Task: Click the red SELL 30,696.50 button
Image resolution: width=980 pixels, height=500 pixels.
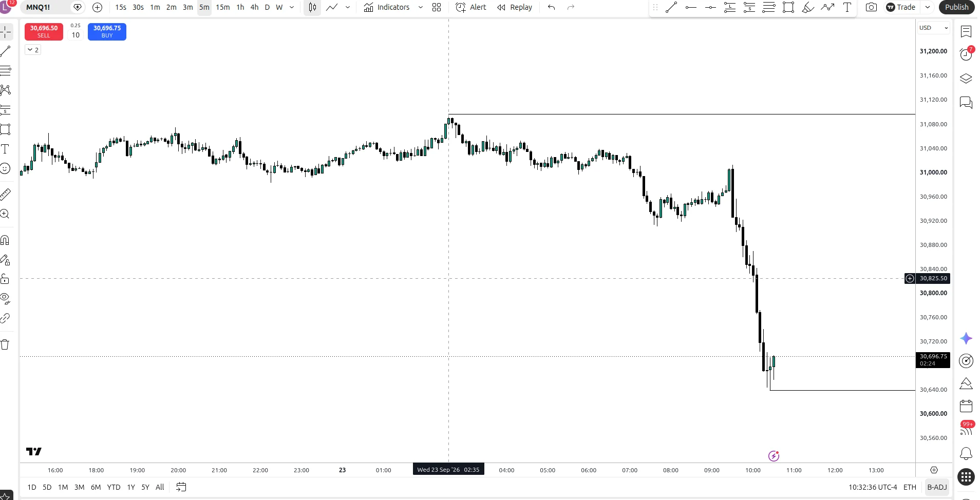Action: tap(44, 31)
